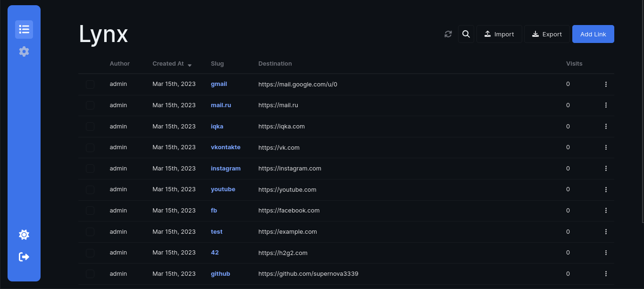Open the kebab menu on the instagram row
The image size is (644, 289).
pos(606,168)
